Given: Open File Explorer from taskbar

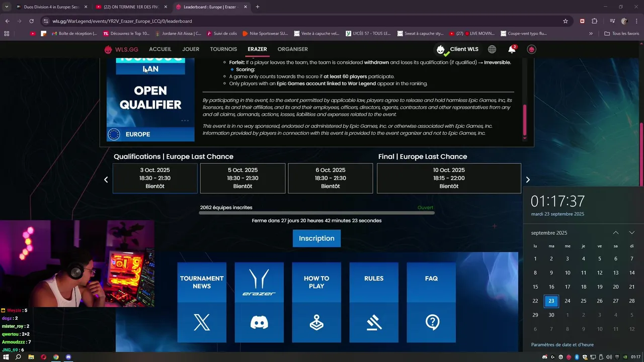Looking at the screenshot, I should (x=31, y=357).
